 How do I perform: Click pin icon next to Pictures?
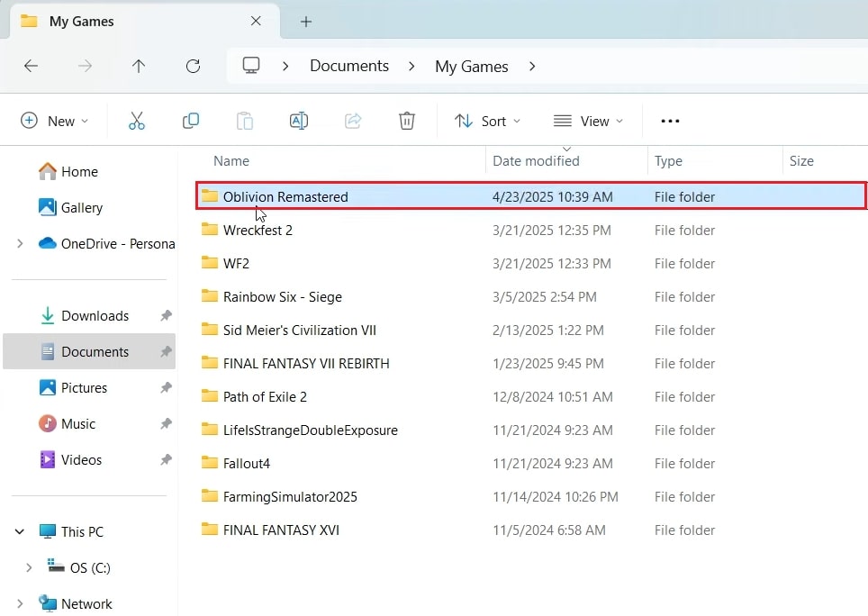click(x=166, y=387)
